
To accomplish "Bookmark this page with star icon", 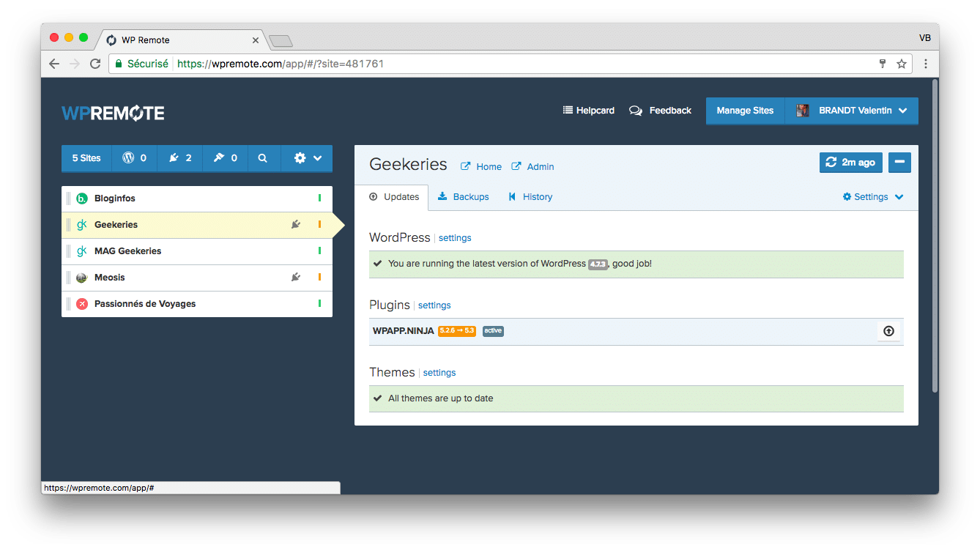I will pos(902,64).
